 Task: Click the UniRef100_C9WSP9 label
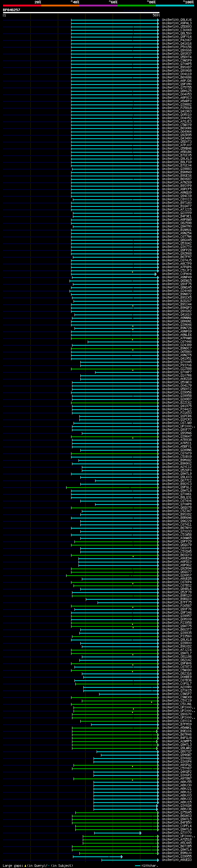tap(177, 61)
